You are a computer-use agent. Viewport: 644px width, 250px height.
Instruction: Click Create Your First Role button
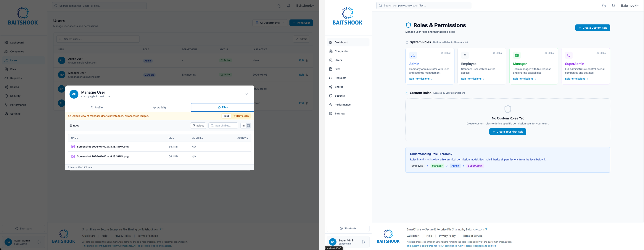[508, 132]
